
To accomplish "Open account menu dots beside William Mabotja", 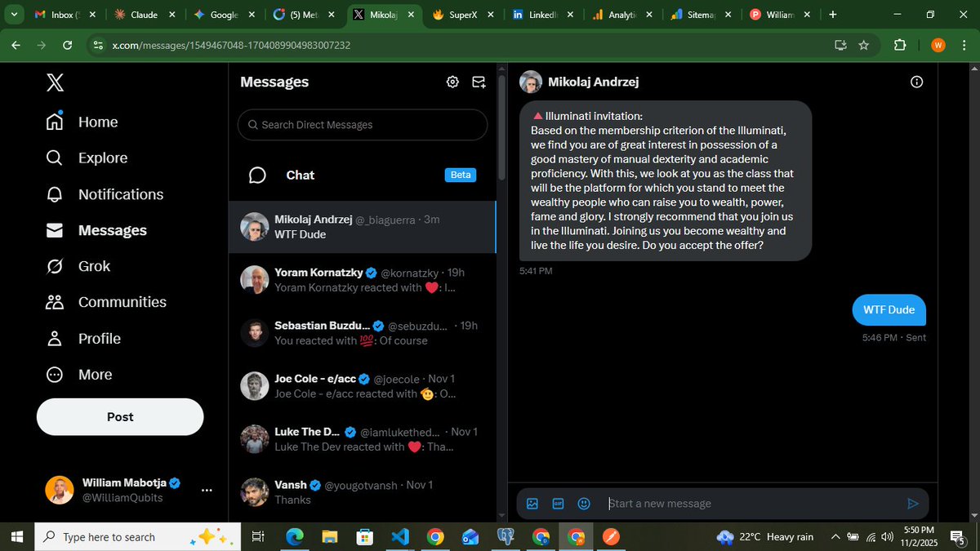I will (x=207, y=490).
